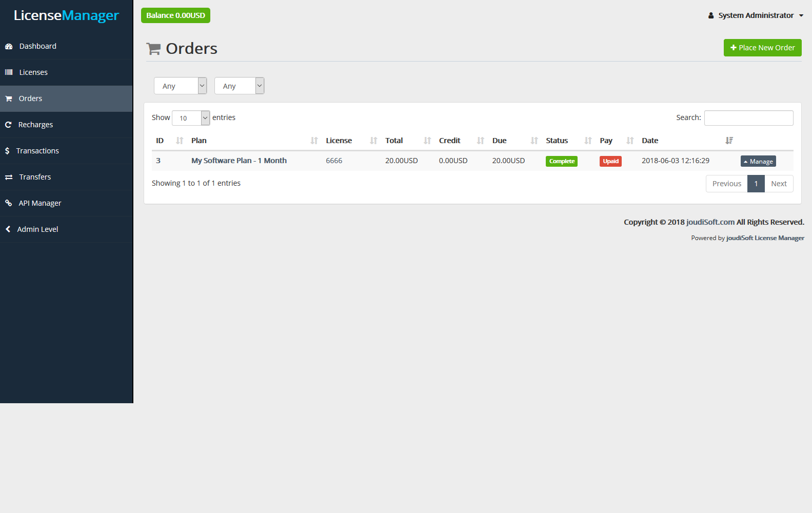This screenshot has width=812, height=513.
Task: Open the Show entries count dropdown
Action: coord(191,118)
